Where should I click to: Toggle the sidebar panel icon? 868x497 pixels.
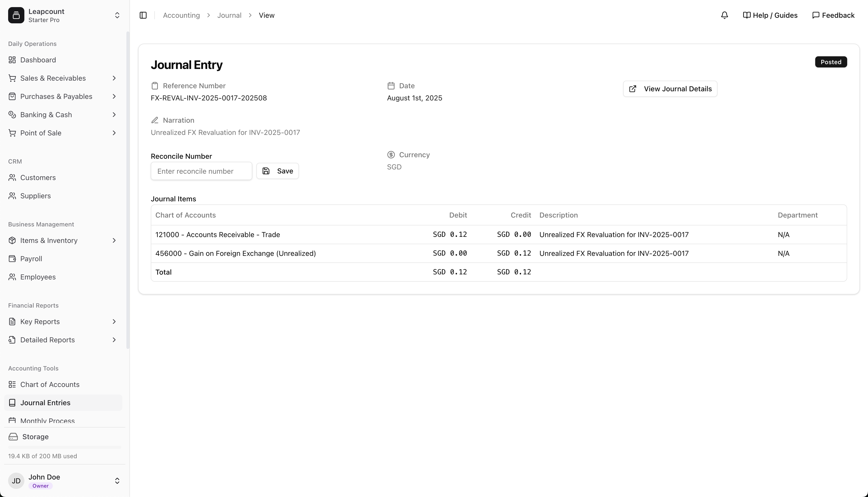tap(143, 15)
